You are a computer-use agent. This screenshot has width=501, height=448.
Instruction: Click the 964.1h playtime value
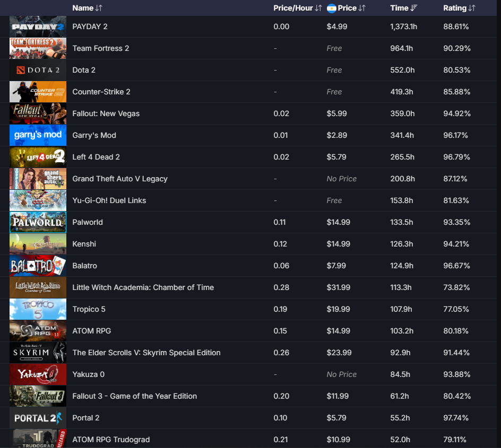pyautogui.click(x=401, y=48)
